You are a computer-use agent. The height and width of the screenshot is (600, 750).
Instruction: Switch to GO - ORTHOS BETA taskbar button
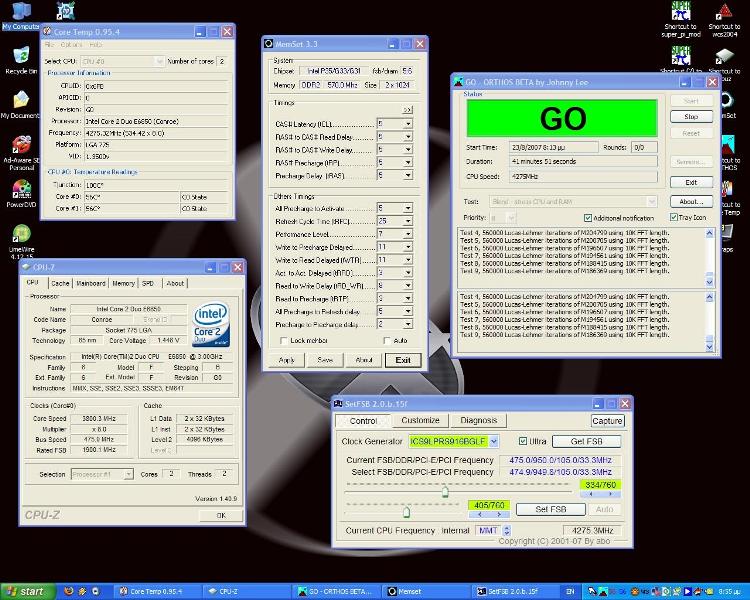point(337,591)
